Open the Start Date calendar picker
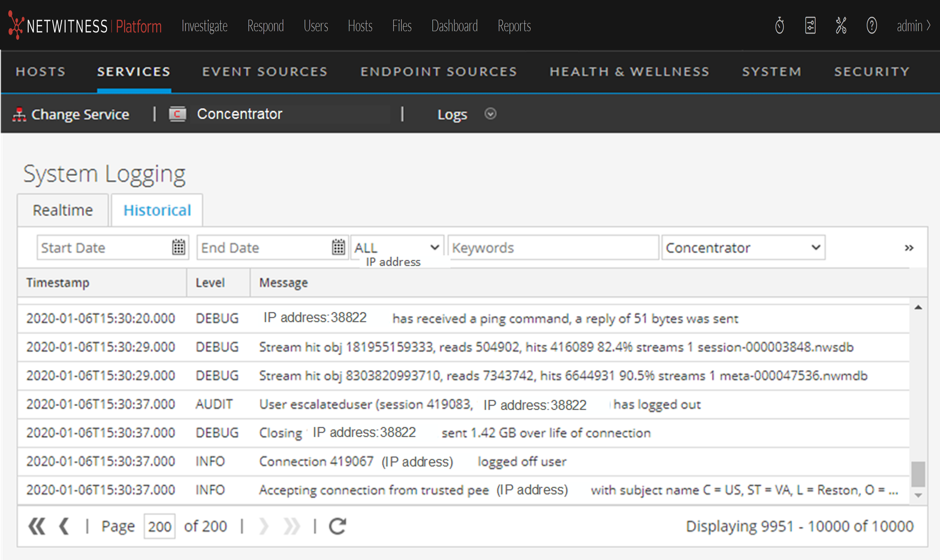 (178, 247)
